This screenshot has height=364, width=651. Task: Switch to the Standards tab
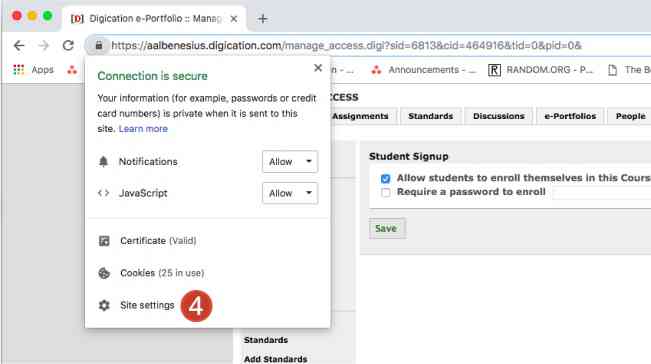(x=431, y=116)
